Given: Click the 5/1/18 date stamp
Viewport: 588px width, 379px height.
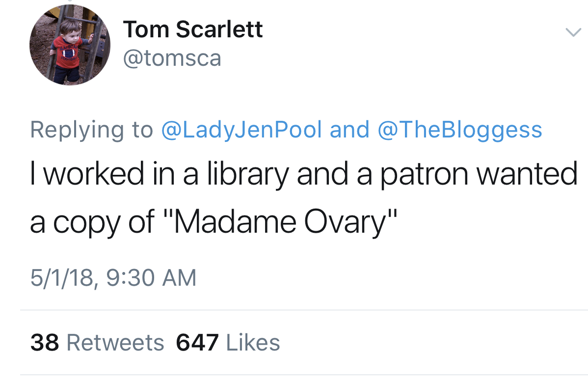Looking at the screenshot, I should 61,278.
